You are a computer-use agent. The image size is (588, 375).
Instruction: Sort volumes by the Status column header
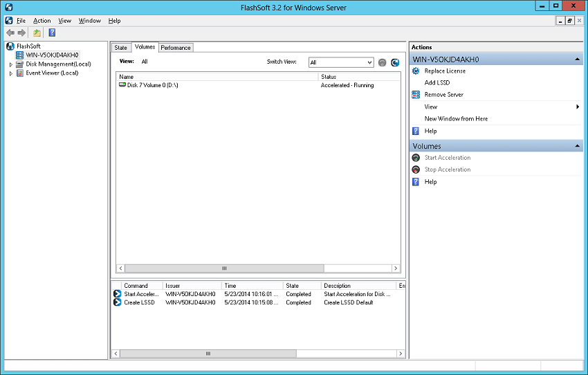tap(359, 77)
